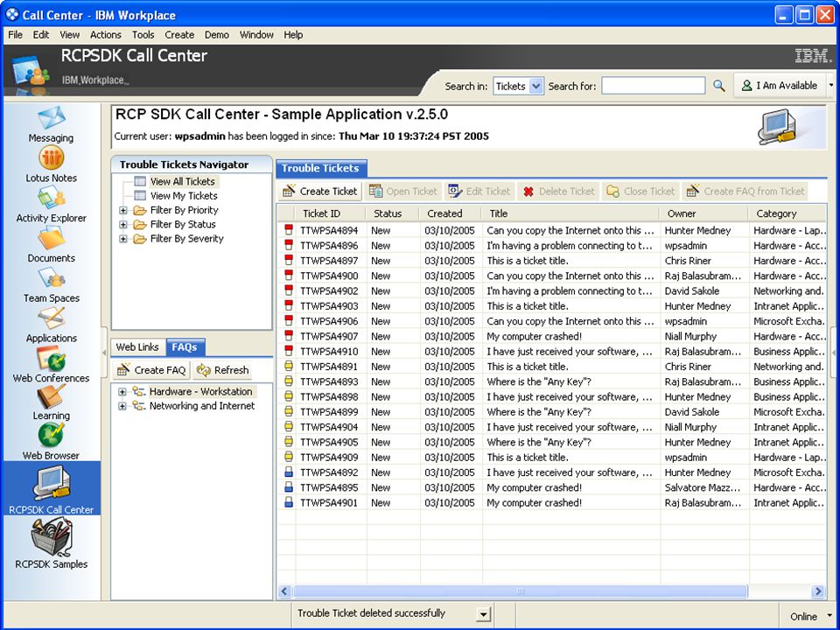
Task: Open the I Am Available status dropdown
Action: 831,86
